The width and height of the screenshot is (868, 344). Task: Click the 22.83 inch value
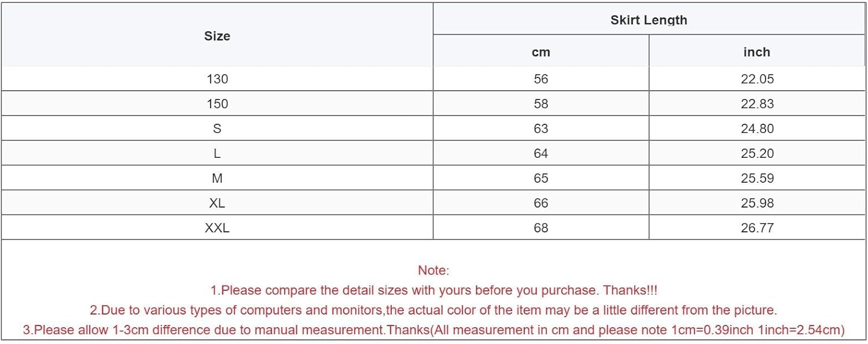757,104
